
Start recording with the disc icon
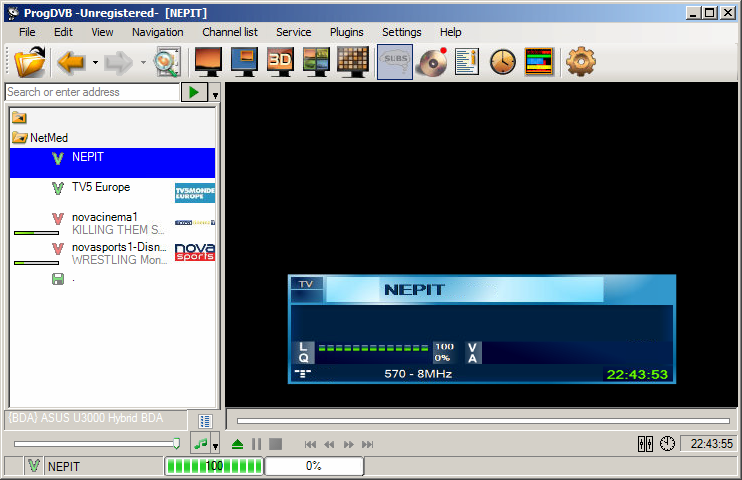(x=431, y=62)
